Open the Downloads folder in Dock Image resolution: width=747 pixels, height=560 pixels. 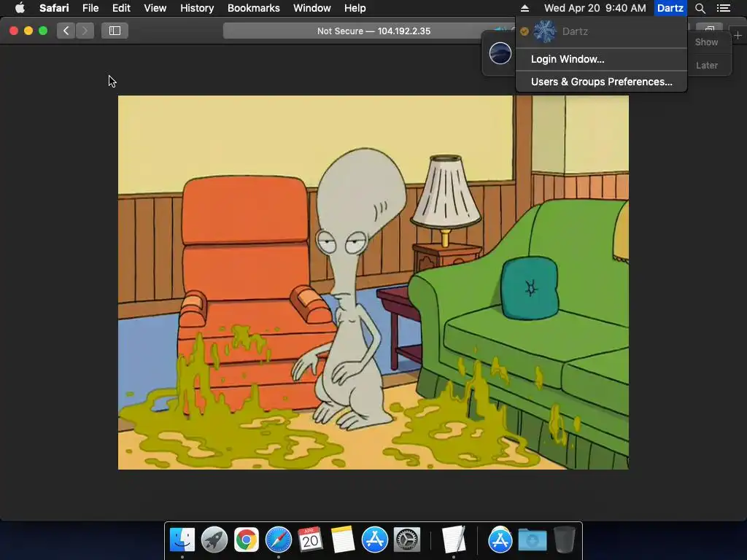coord(532,540)
